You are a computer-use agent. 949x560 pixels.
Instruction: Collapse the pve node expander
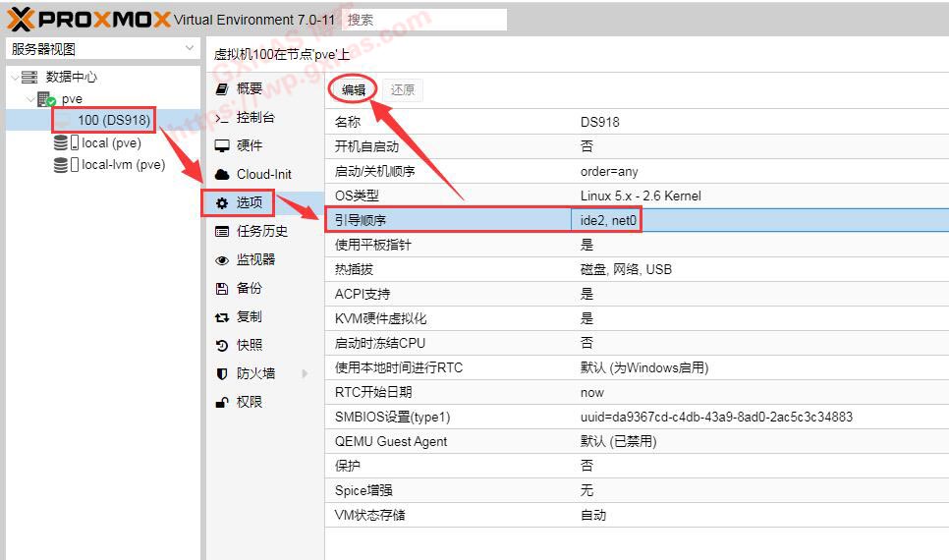pyautogui.click(x=29, y=99)
